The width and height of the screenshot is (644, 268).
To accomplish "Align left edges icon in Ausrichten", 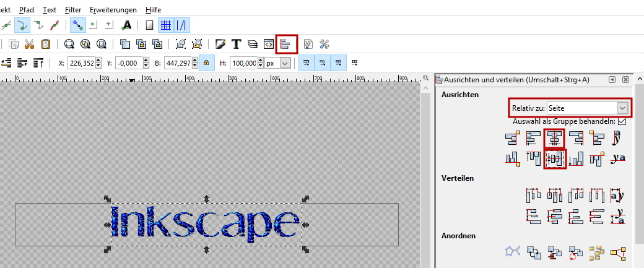I will [534, 138].
